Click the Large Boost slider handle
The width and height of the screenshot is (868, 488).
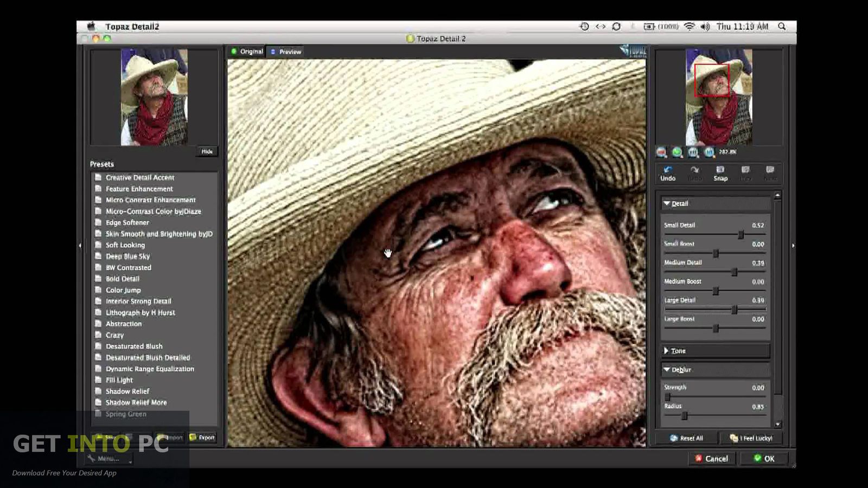pyautogui.click(x=716, y=329)
